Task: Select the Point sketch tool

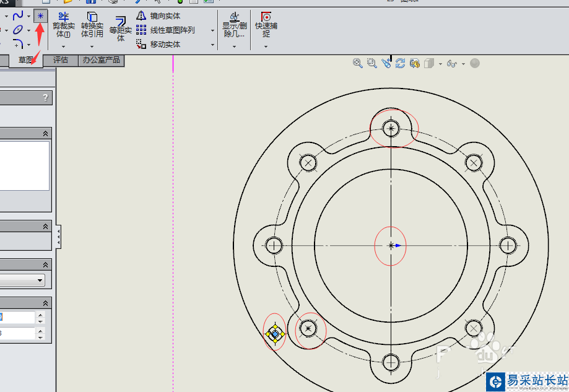Action: [x=40, y=16]
